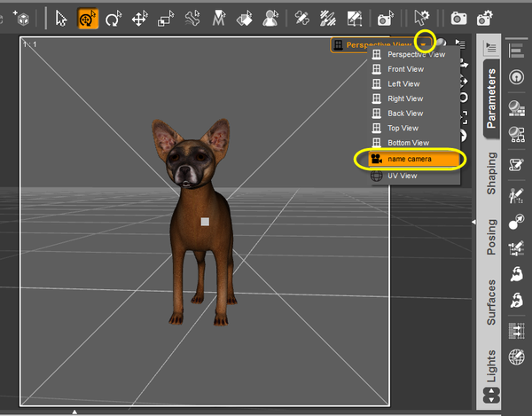Click the Create New Primitive cube icon

[21, 18]
